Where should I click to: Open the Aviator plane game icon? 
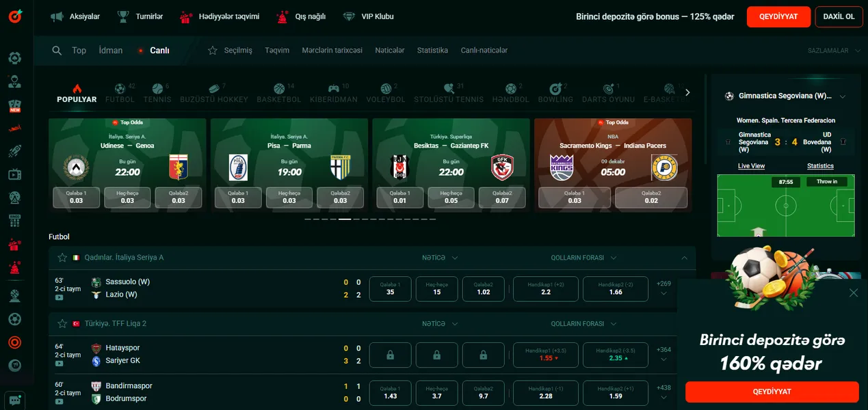point(14,127)
